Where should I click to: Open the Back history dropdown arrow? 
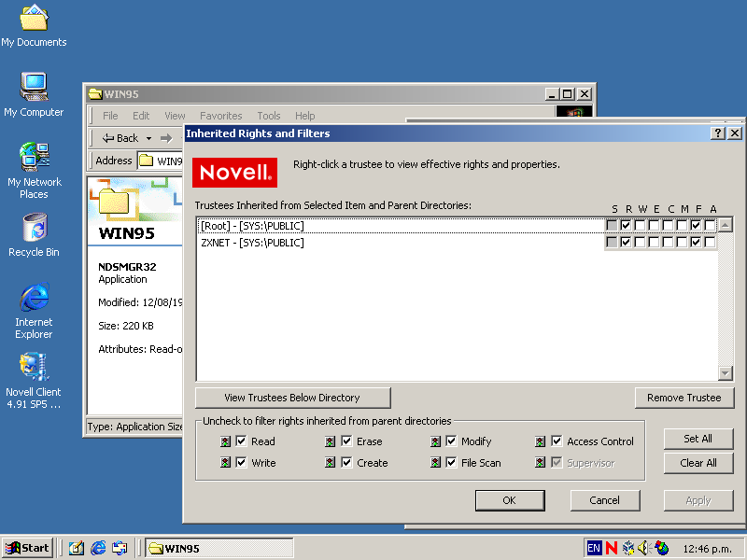tap(148, 138)
